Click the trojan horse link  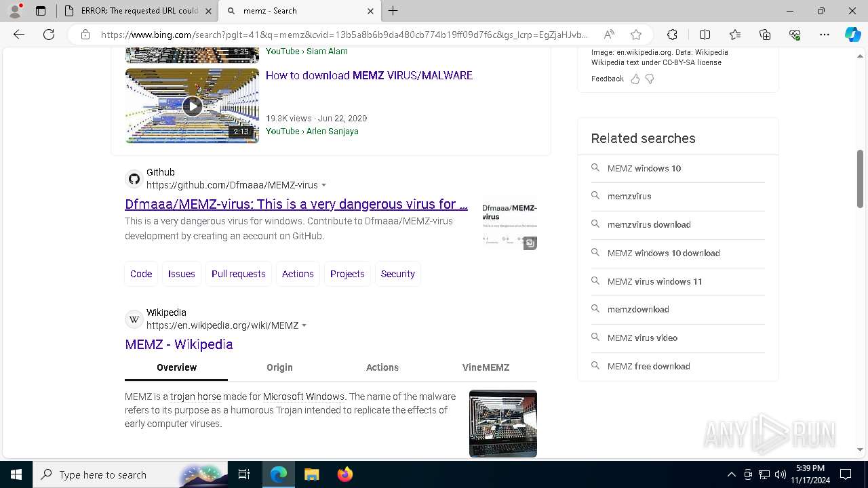click(195, 396)
